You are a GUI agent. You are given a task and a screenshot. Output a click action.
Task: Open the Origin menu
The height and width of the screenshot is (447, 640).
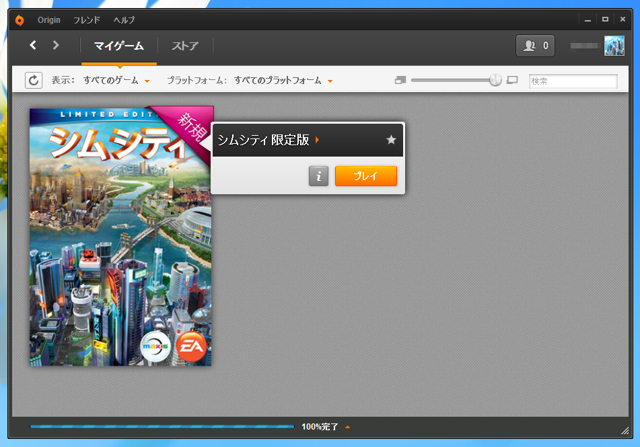click(x=49, y=20)
